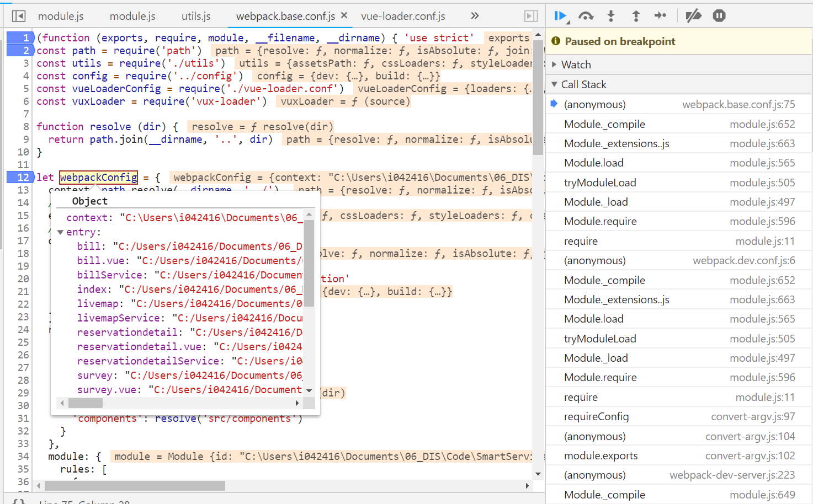Viewport: 813px width, 504px height.
Task: Toggle pause on exceptions
Action: (x=719, y=16)
